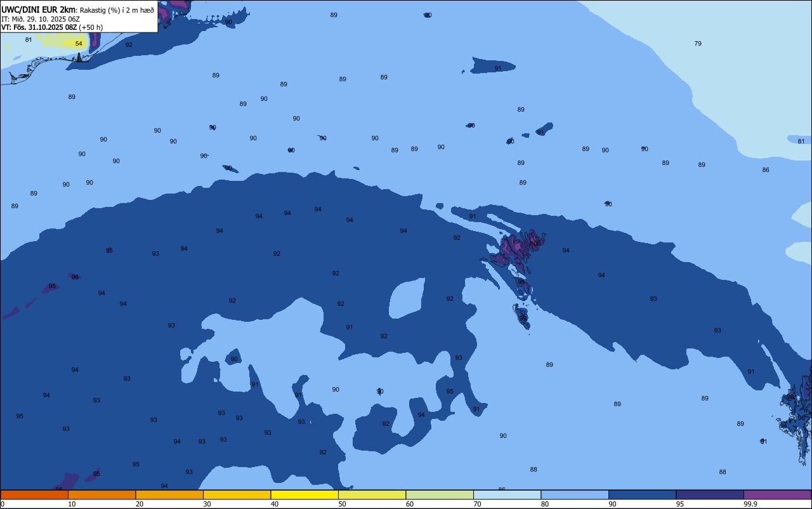This screenshot has width=812, height=509.
Task: Click the '79' humidity value
Action: 698,44
